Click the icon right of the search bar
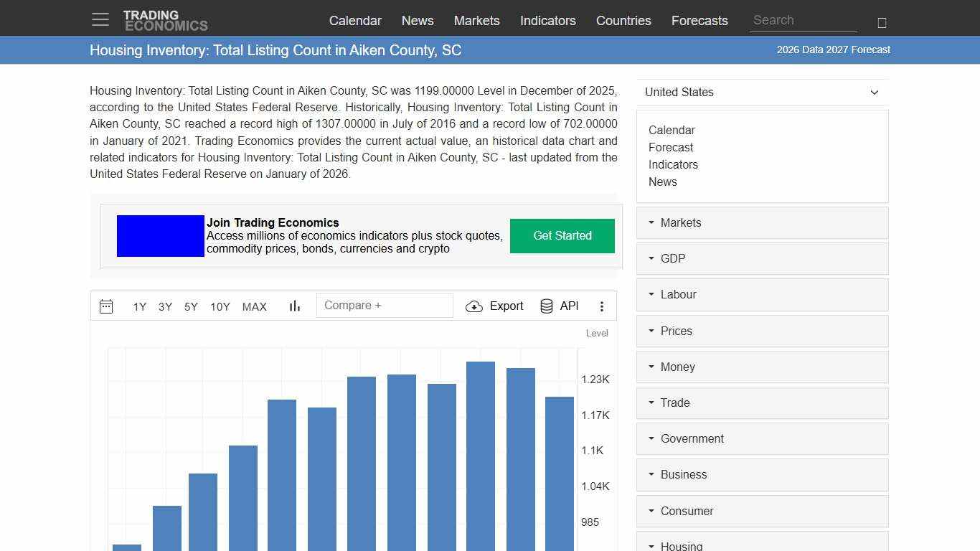 pos(882,22)
